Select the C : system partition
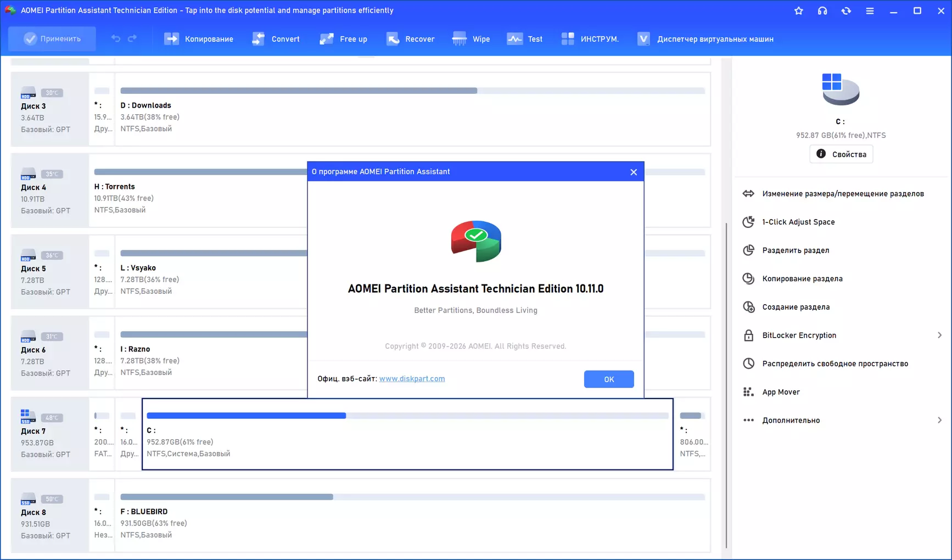Screen dimensions: 952x560 (x=407, y=434)
